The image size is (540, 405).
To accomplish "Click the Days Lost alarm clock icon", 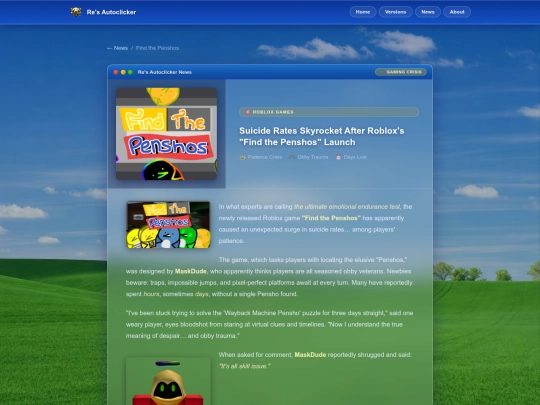I will pos(339,157).
